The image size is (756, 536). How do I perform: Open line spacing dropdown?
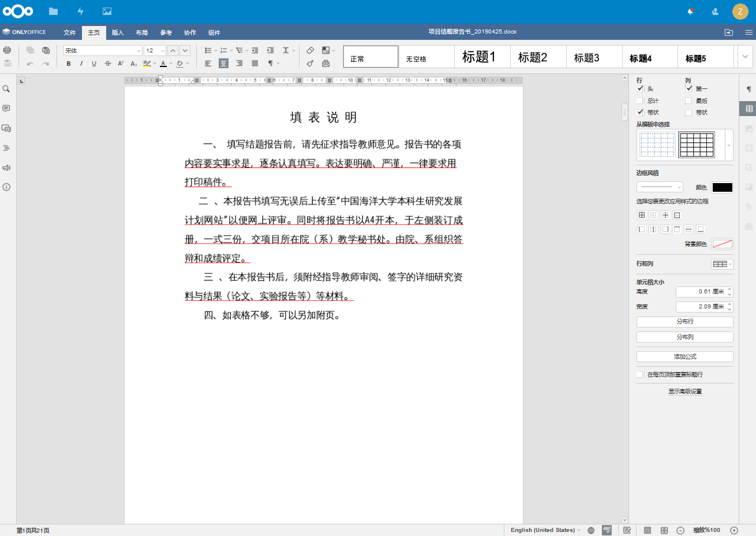click(x=289, y=51)
